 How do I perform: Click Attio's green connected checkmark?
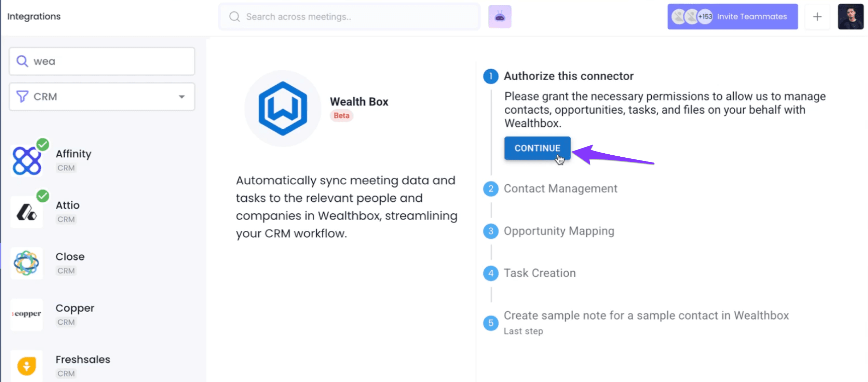(43, 196)
